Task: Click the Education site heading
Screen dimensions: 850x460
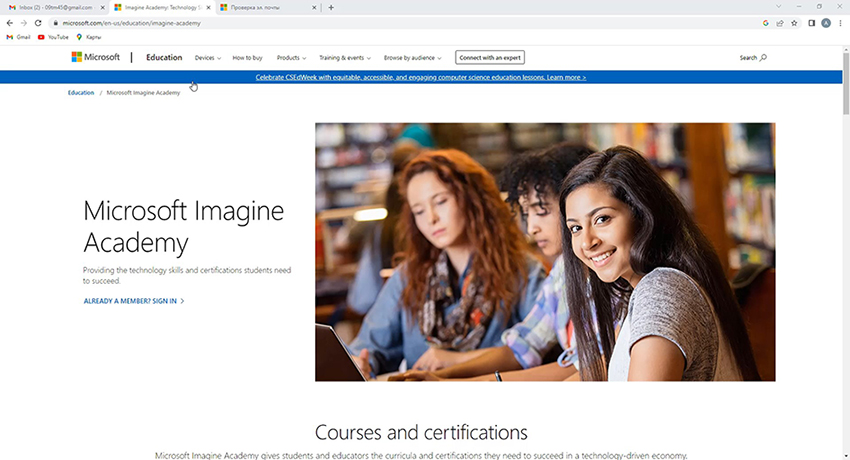Action: pyautogui.click(x=164, y=57)
